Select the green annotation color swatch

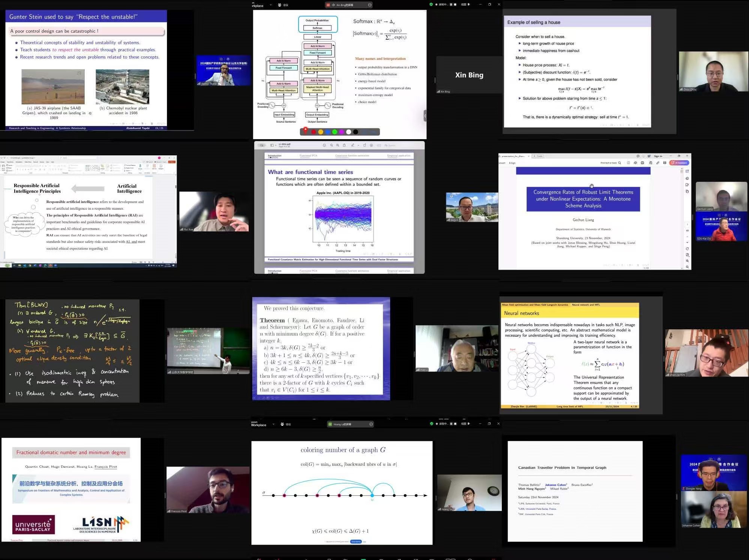[x=335, y=132]
